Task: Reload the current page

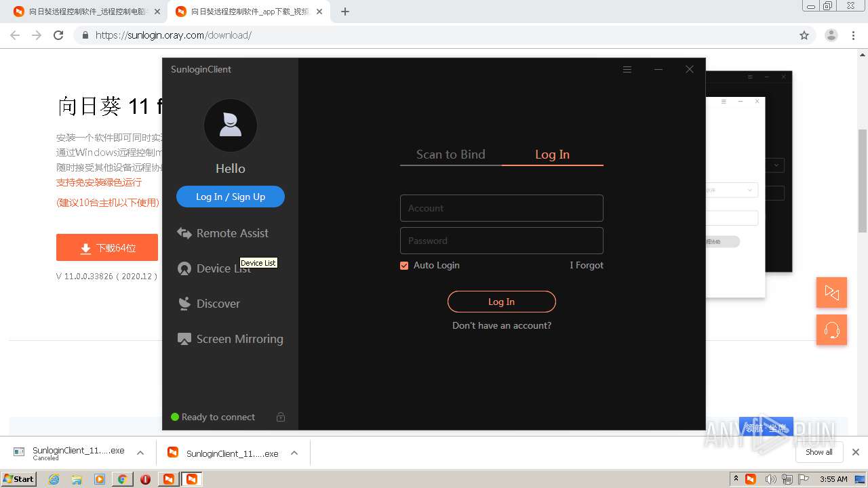Action: click(x=58, y=35)
